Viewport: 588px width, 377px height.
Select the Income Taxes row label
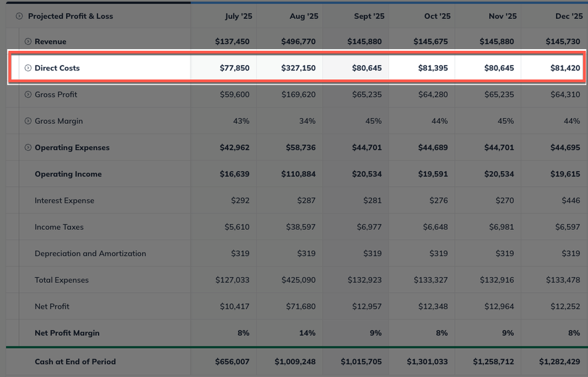tap(59, 227)
